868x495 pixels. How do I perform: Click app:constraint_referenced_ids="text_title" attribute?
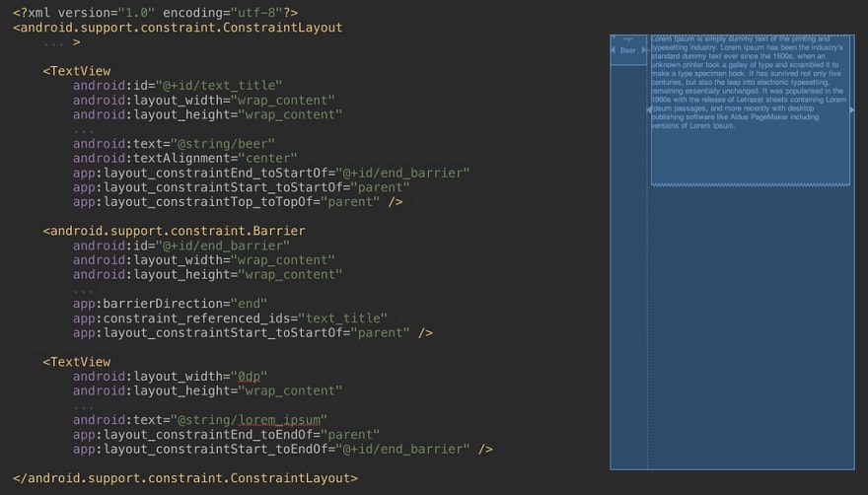click(230, 318)
